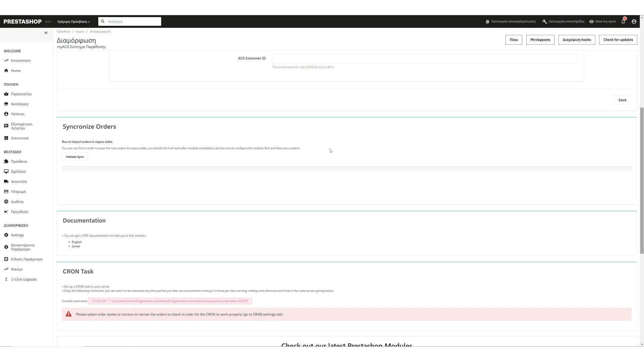
Task: Click the sync progress bar
Action: tap(346, 168)
